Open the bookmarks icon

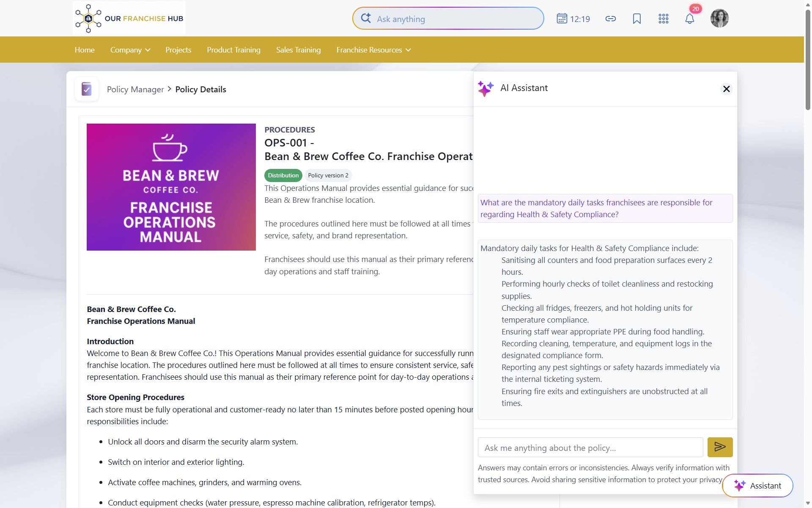pyautogui.click(x=637, y=19)
